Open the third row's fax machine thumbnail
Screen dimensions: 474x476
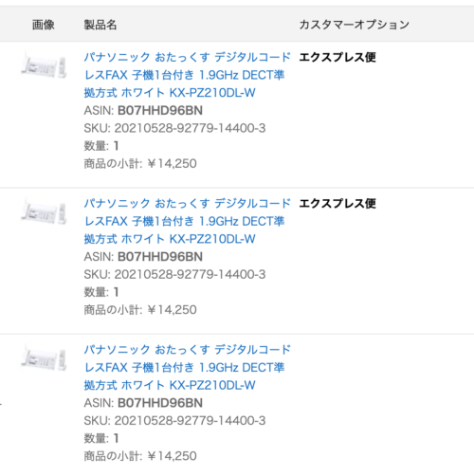(44, 358)
